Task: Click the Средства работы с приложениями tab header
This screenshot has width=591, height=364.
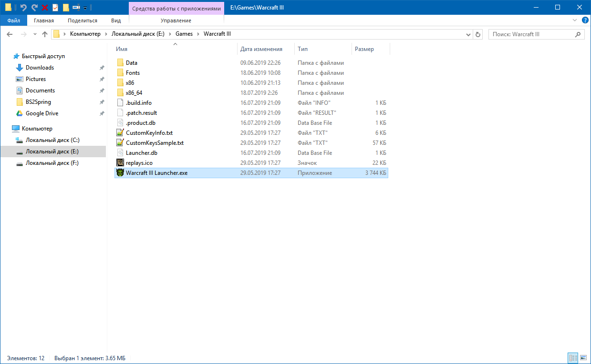Action: [x=176, y=9]
